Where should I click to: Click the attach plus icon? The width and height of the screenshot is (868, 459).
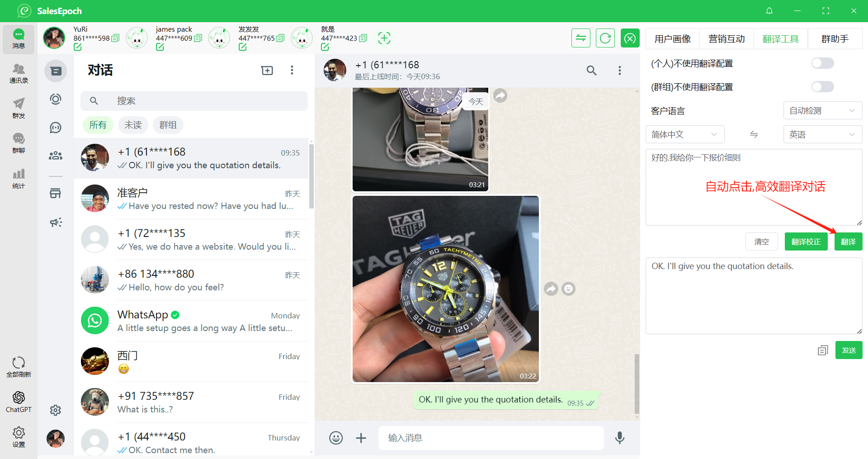click(361, 438)
